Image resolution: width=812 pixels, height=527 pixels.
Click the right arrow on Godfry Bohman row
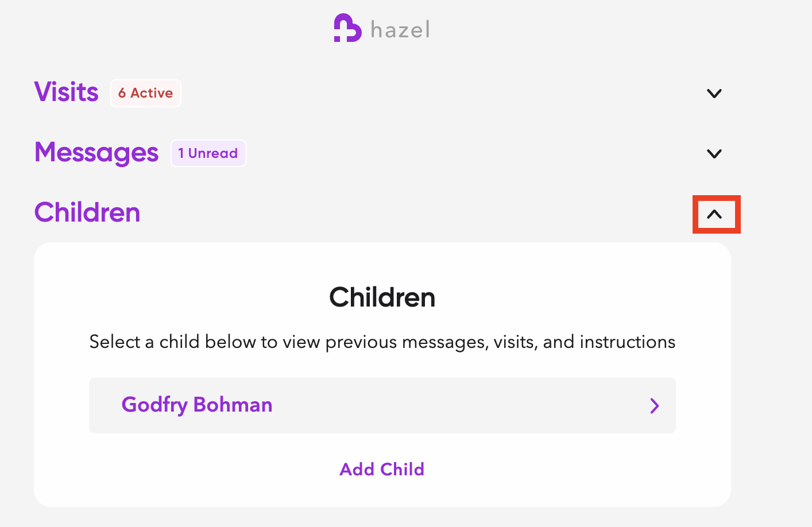pyautogui.click(x=654, y=406)
